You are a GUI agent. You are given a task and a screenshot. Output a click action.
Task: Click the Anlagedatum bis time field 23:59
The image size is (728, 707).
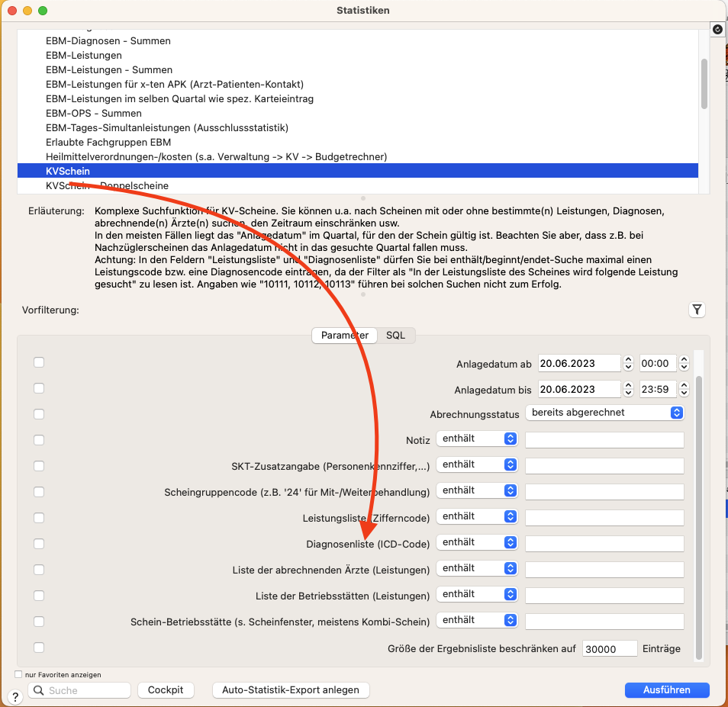(658, 389)
